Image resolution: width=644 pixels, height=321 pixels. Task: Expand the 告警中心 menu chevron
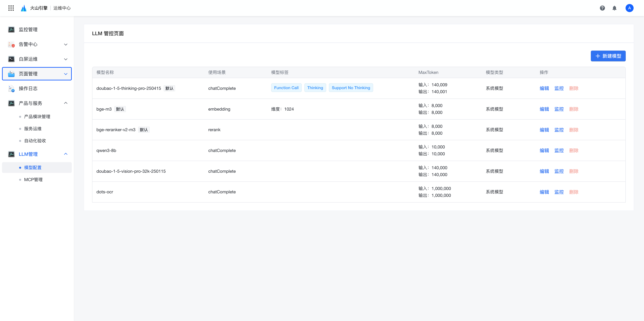66,44
